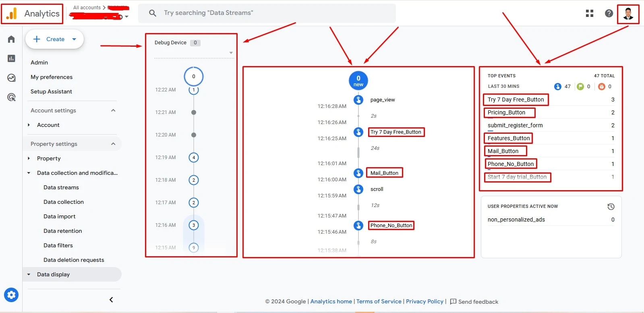Open Data filters settings
This screenshot has width=644, height=313.
(x=58, y=245)
